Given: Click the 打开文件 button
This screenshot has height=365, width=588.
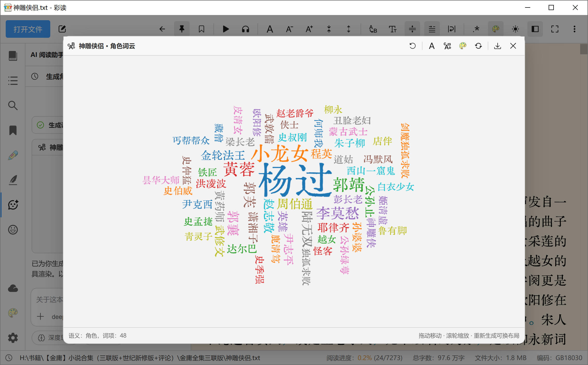Looking at the screenshot, I should pos(28,29).
